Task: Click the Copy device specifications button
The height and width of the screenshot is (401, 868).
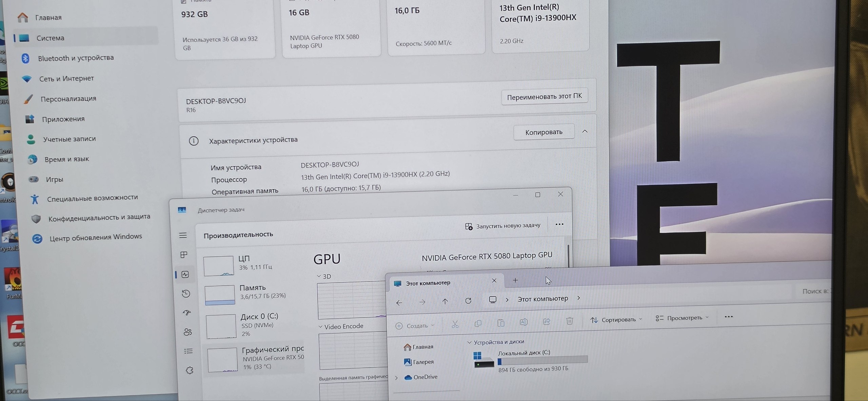Action: coord(544,132)
